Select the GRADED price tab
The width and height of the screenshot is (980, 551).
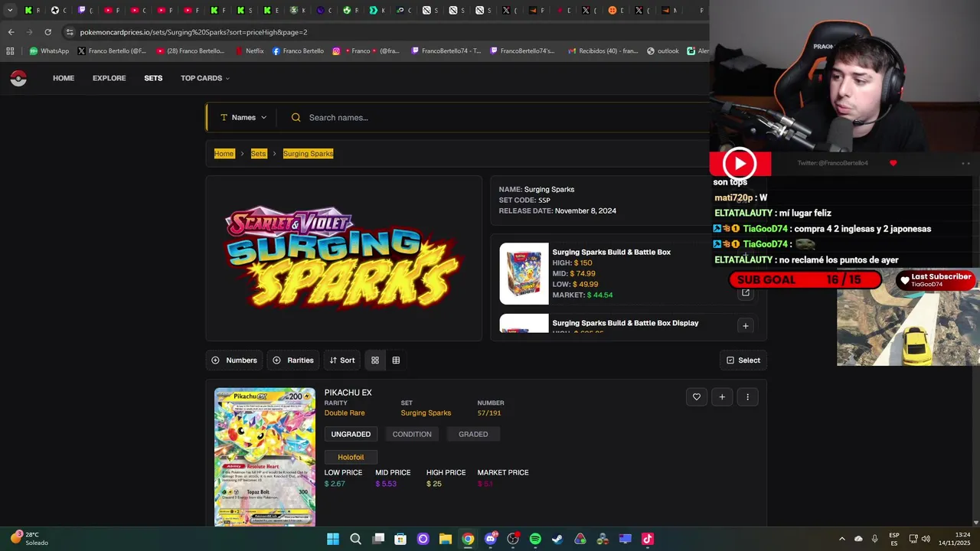click(473, 434)
